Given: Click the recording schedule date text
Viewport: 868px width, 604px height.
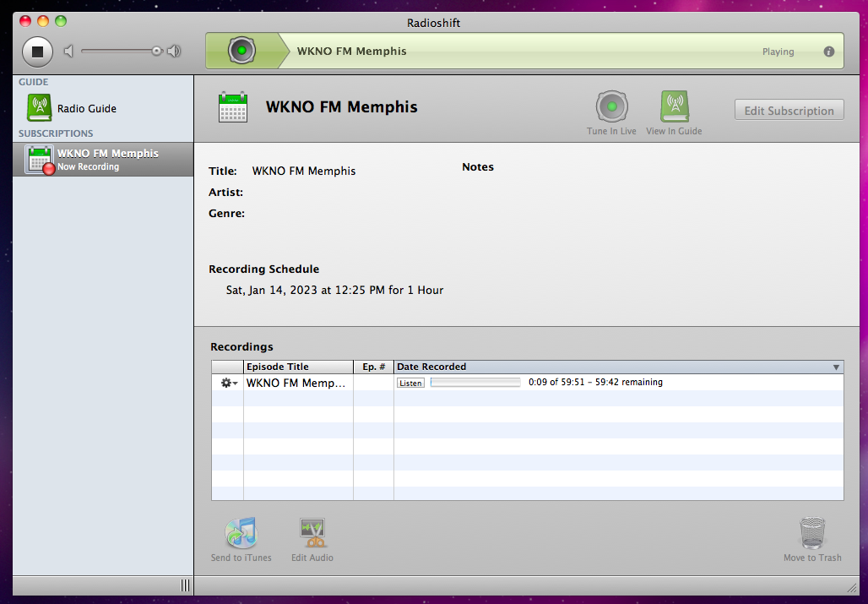Looking at the screenshot, I should point(334,290).
